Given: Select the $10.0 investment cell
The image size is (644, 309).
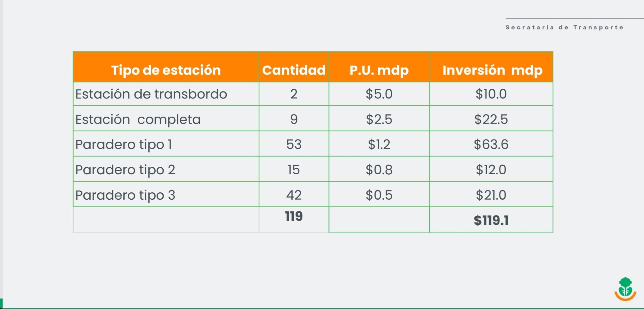Looking at the screenshot, I should click(x=491, y=94).
